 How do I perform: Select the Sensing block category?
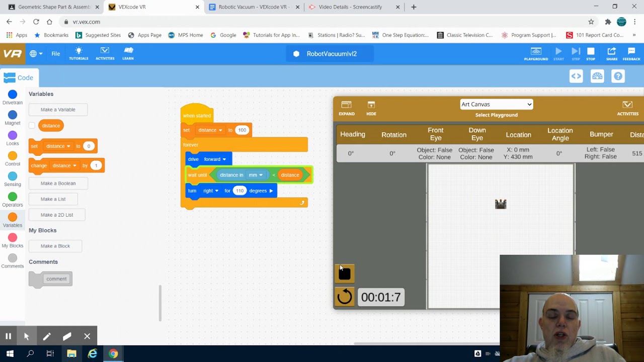pyautogui.click(x=13, y=179)
